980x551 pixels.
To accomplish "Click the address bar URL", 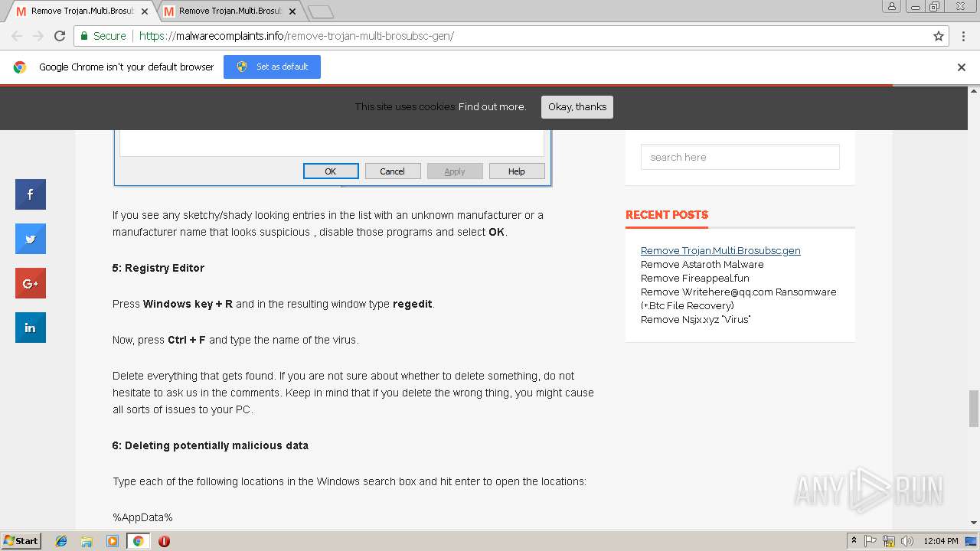I will click(x=296, y=36).
